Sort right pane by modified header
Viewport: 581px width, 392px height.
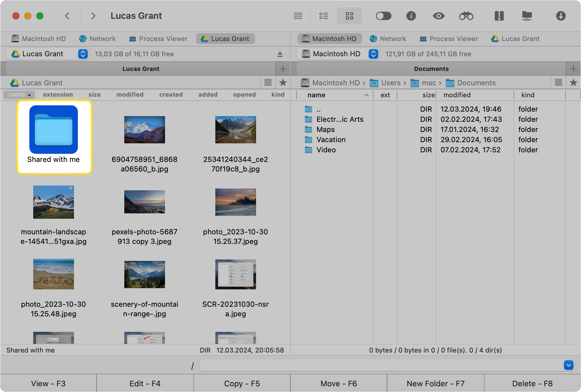tap(475, 95)
